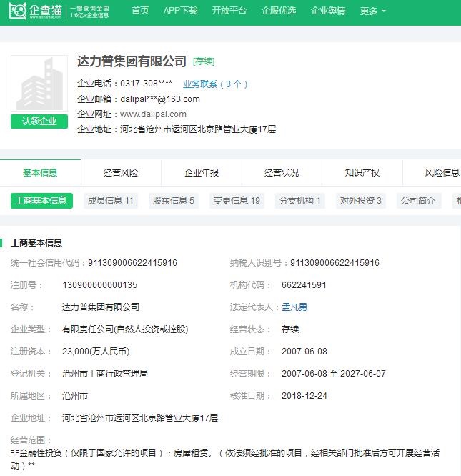Click the 存续 status tag beside company name

204,61
